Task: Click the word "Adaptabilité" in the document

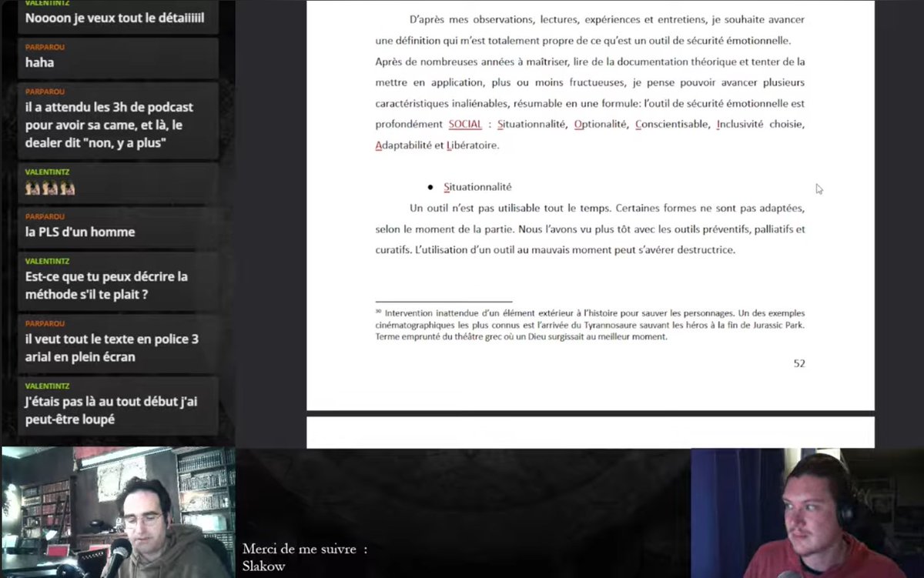Action: point(403,145)
